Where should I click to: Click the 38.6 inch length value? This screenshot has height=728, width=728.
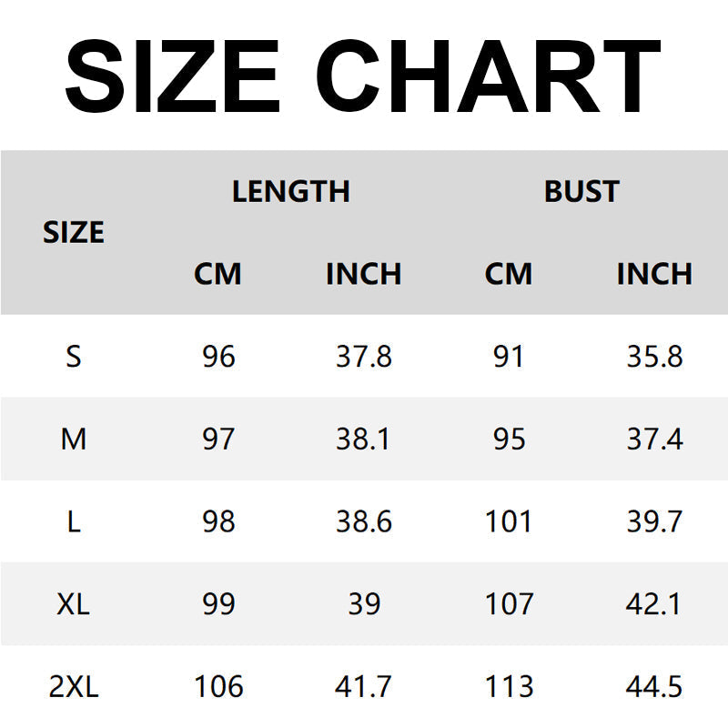point(364,522)
